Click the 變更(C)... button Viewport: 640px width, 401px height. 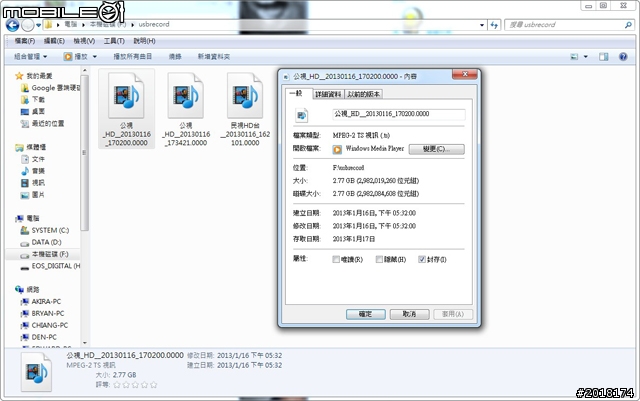pos(436,149)
